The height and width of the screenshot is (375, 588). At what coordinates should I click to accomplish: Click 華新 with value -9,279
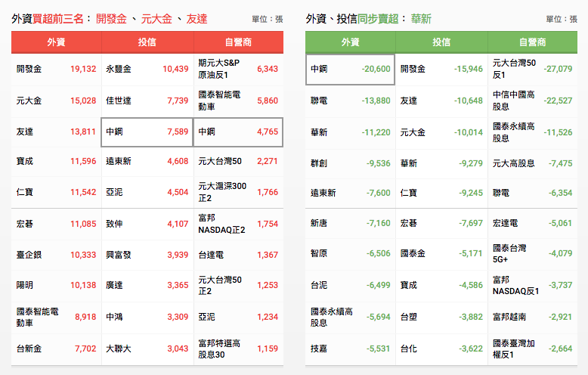pyautogui.click(x=409, y=163)
